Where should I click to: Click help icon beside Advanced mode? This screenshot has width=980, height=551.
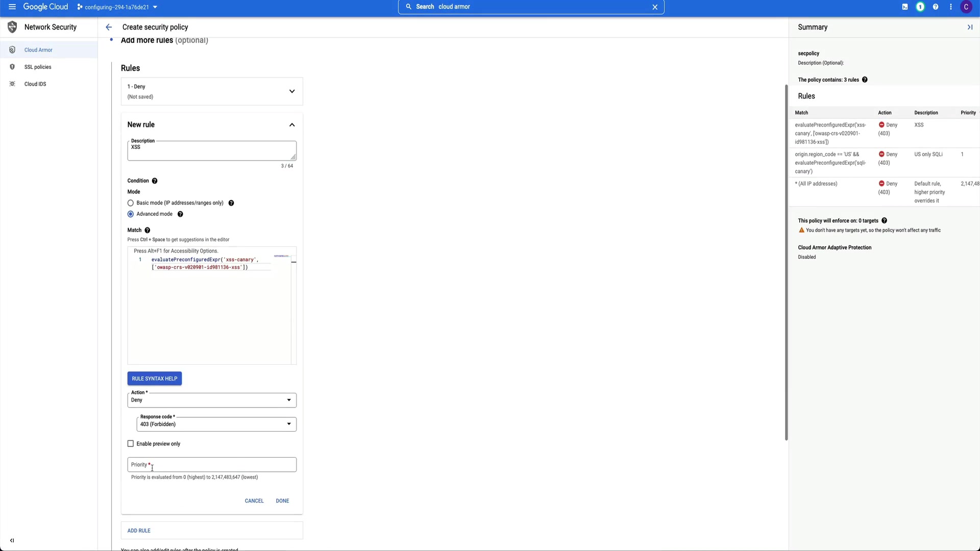(x=180, y=214)
